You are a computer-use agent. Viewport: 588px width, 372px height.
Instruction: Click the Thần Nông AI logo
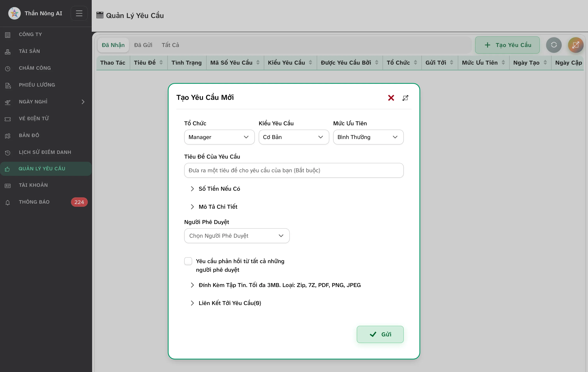tap(15, 14)
